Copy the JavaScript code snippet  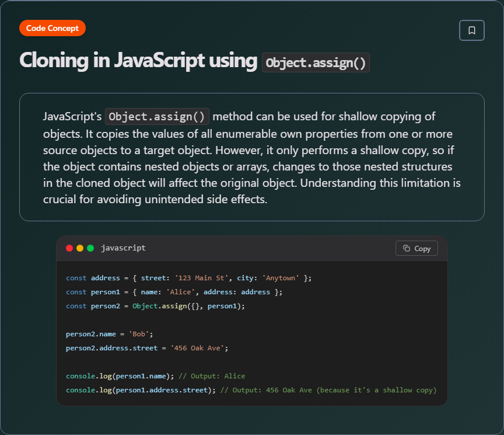click(416, 248)
